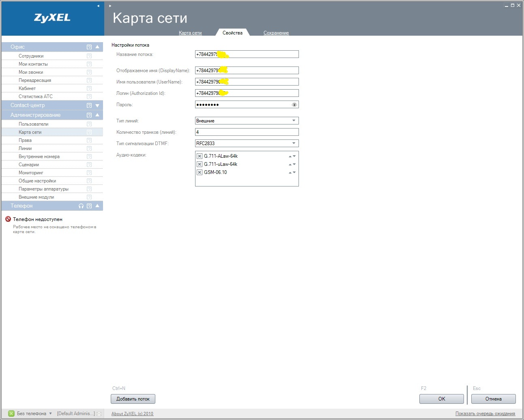The height and width of the screenshot is (420, 524).
Task: Open the About ZyXEL link
Action: pyautogui.click(x=132, y=414)
